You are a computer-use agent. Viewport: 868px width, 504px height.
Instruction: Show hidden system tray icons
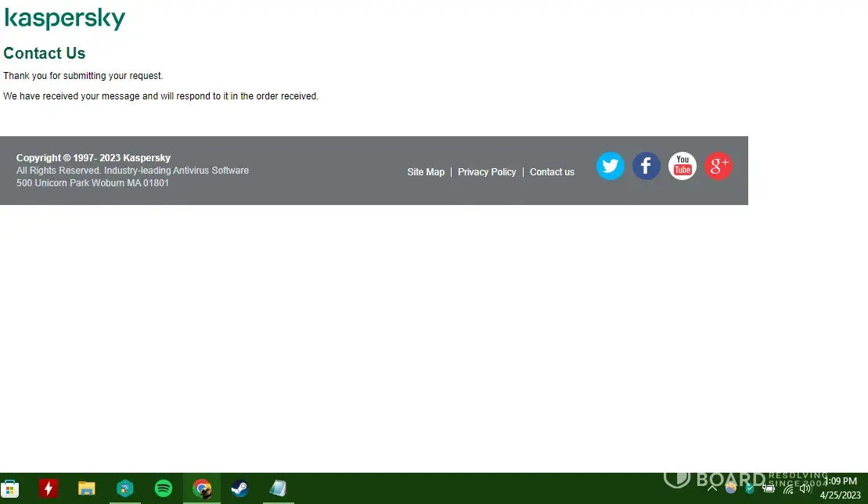click(712, 488)
